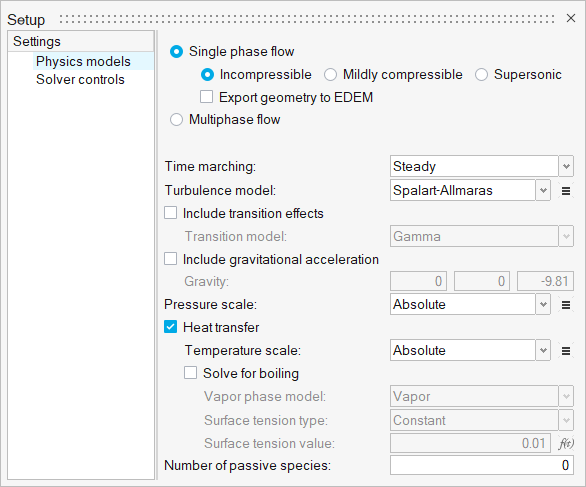
Task: Enable Include gravitational acceleration
Action: (x=170, y=259)
